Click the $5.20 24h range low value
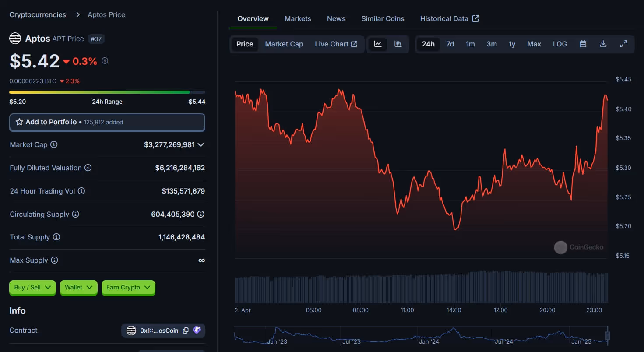Viewport: 644px width, 352px height. 18,102
